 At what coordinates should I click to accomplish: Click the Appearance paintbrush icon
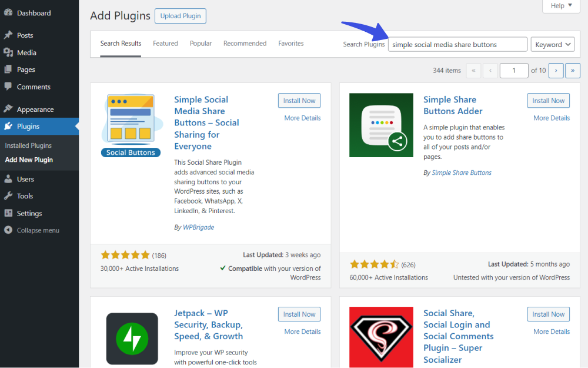click(8, 109)
